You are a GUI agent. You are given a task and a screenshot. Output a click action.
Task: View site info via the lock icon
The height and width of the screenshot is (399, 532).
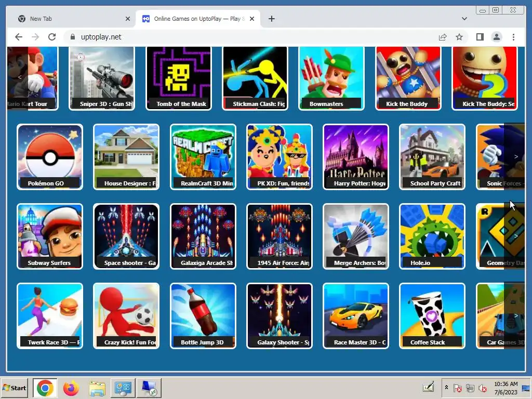[72, 37]
